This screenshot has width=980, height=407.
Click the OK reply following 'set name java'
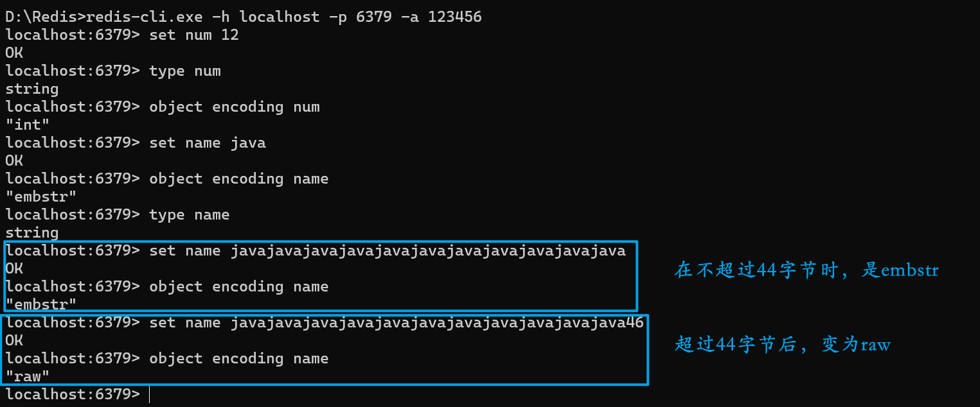[14, 161]
